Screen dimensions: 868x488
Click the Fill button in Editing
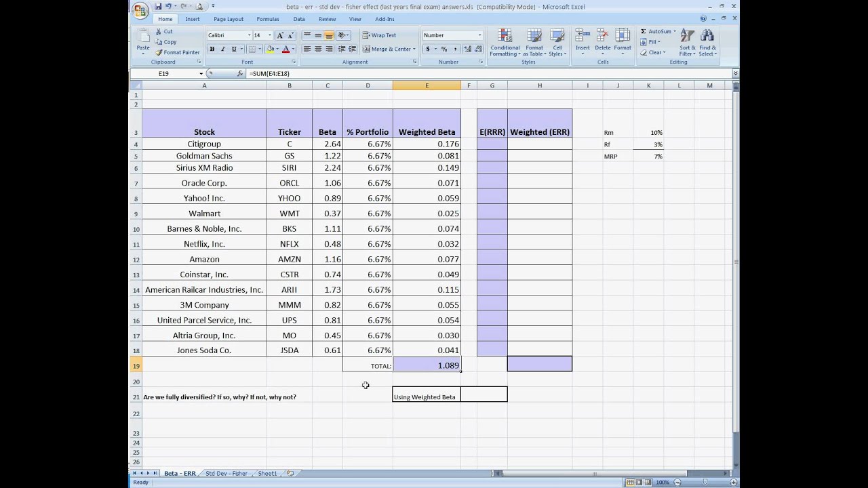(652, 42)
